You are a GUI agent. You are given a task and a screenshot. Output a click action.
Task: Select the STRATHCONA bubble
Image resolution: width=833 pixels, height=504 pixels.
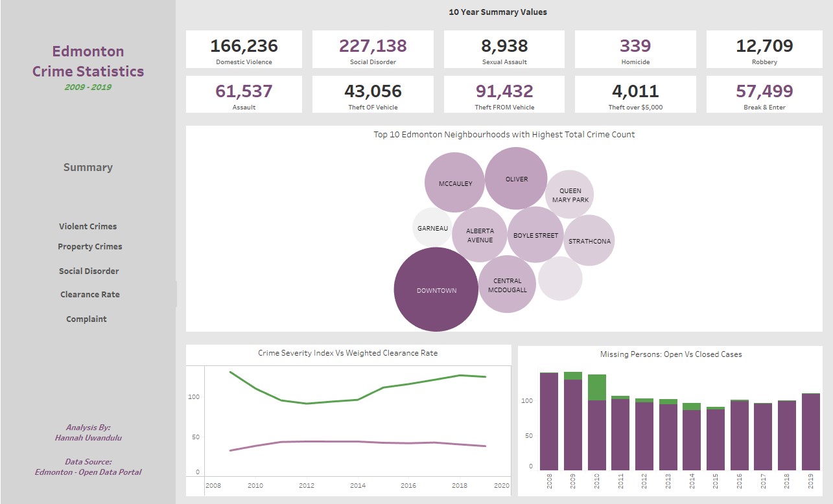coord(589,240)
